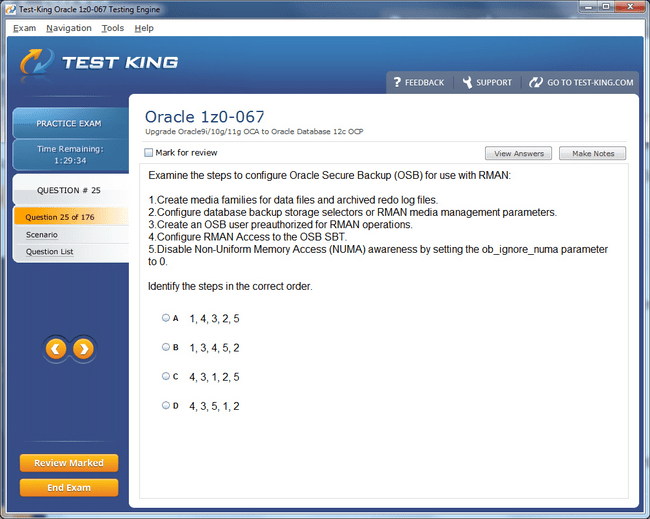This screenshot has width=650, height=519.
Task: Select answer B: 1, 3, 4, 5, 2
Action: tap(166, 347)
